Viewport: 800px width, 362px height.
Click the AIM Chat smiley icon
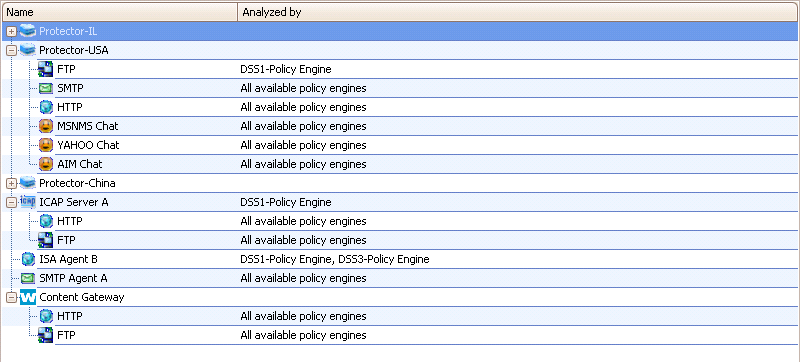pyautogui.click(x=46, y=164)
